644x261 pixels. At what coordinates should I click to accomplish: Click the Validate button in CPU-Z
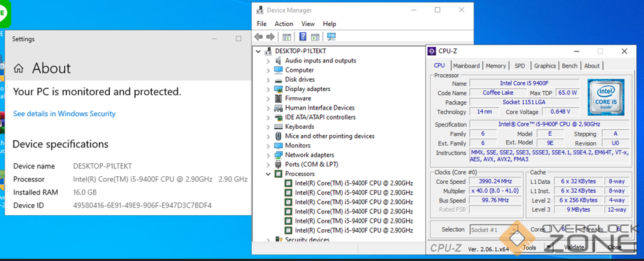click(x=574, y=247)
